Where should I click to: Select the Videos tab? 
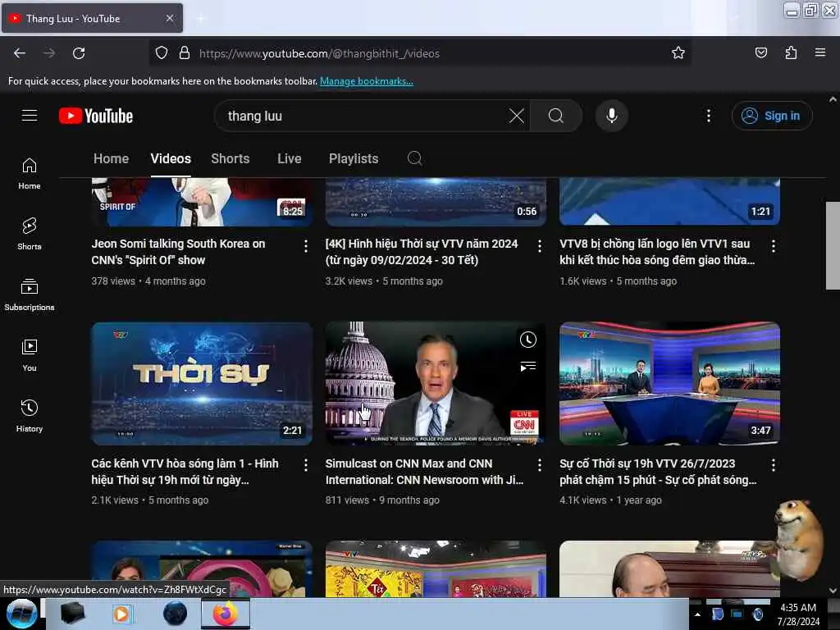click(x=171, y=158)
